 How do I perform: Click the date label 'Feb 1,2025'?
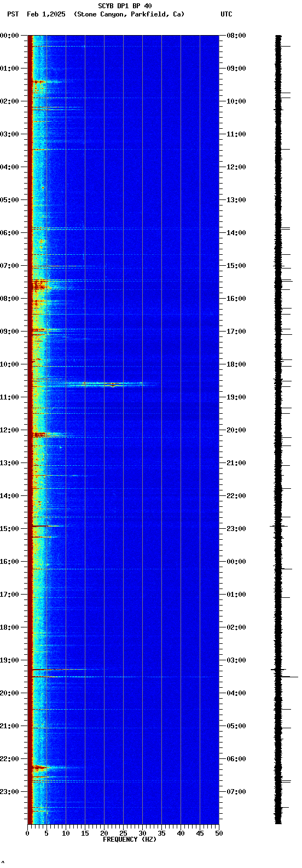click(x=46, y=14)
